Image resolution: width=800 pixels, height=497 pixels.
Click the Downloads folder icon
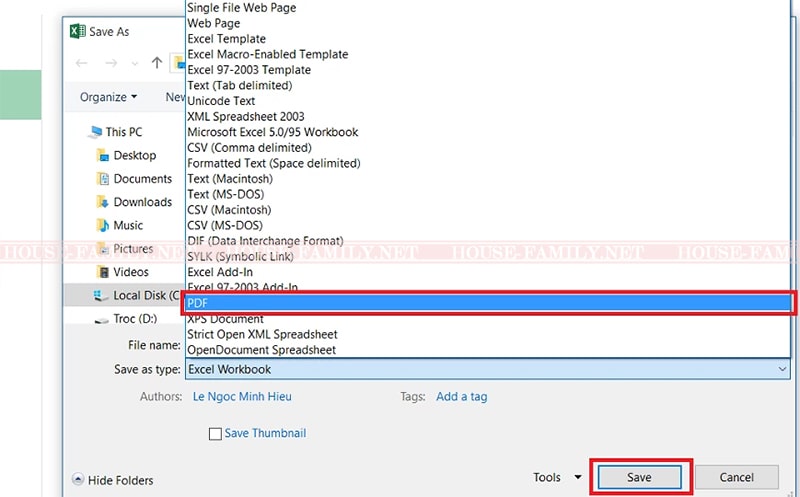tap(103, 202)
